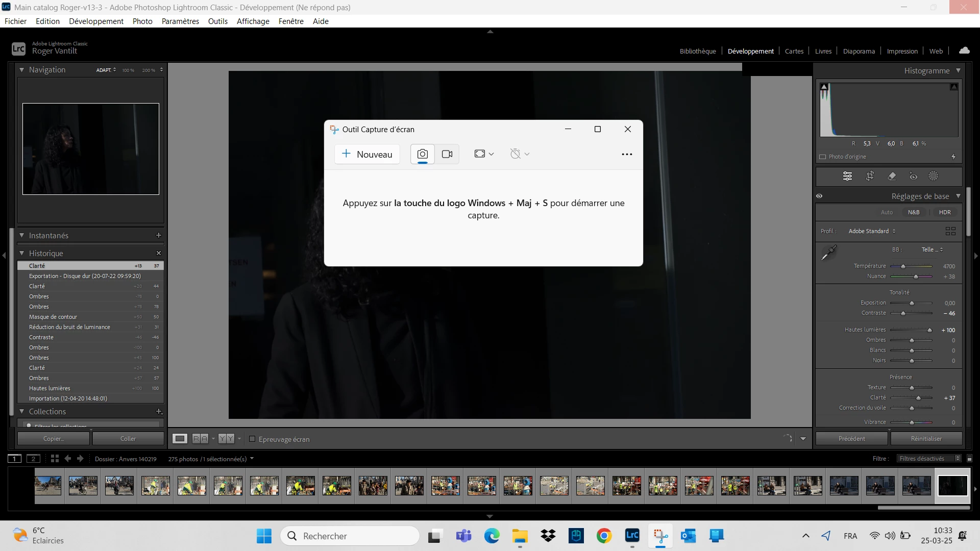The image size is (980, 551).
Task: Toggle N&B black and white treatment
Action: [x=914, y=212]
